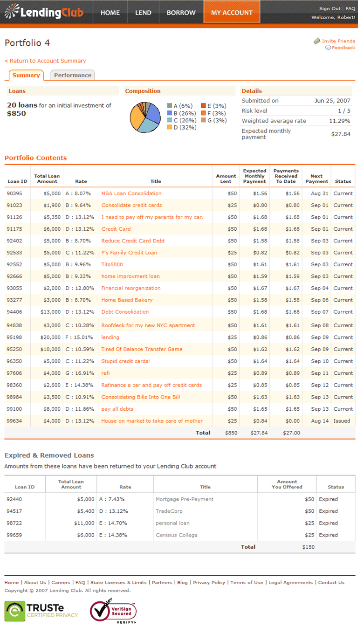Screen dimensions: 364x627
Task: Click the footer About Us link
Action: [x=35, y=583]
